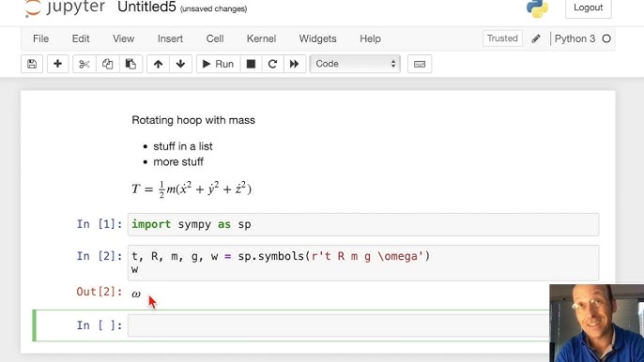Cut selected cells with scissors icon
The image size is (644, 362).
point(84,64)
